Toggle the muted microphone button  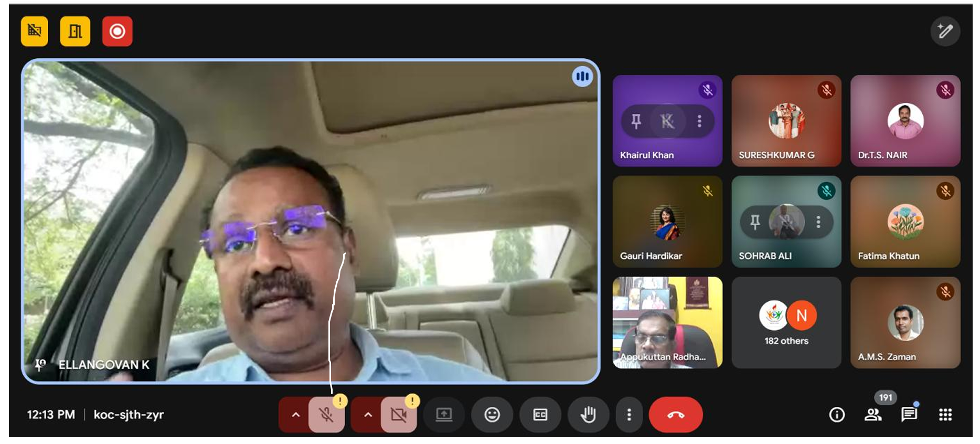pos(326,415)
